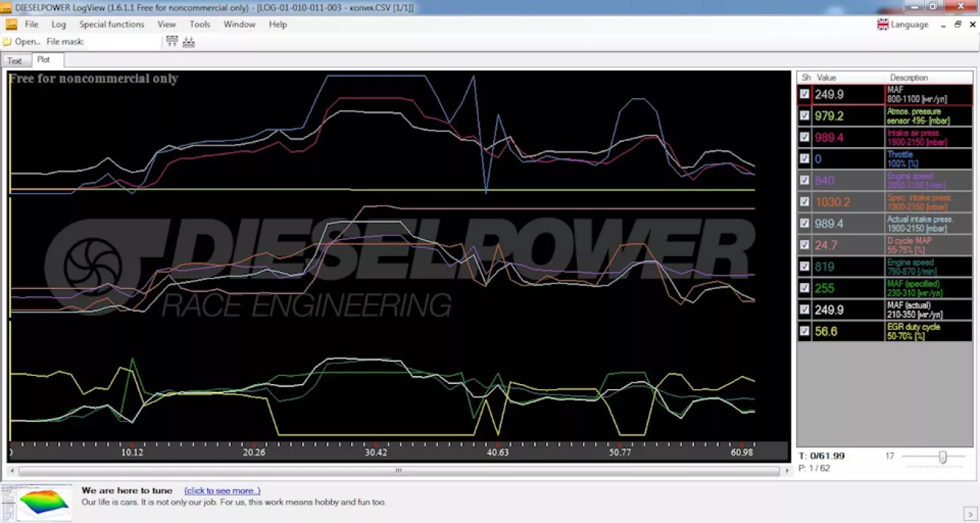
Task: Click the horizontal plot scrollbar
Action: tap(398, 470)
